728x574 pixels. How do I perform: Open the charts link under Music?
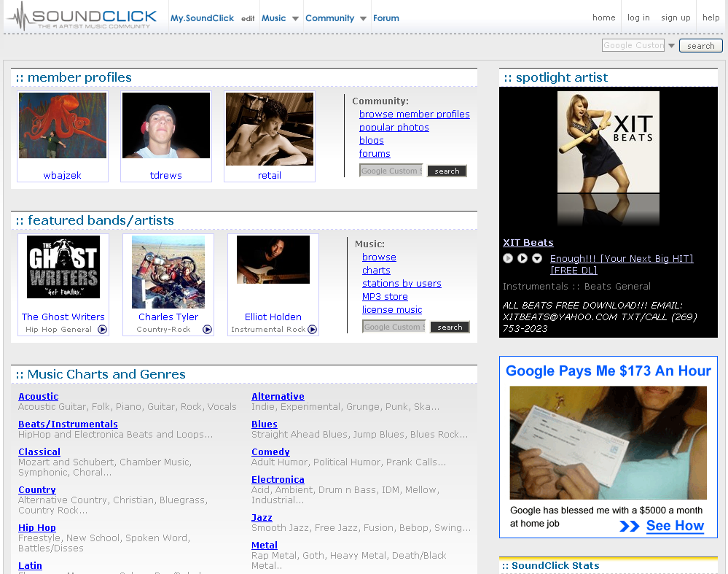pos(376,270)
